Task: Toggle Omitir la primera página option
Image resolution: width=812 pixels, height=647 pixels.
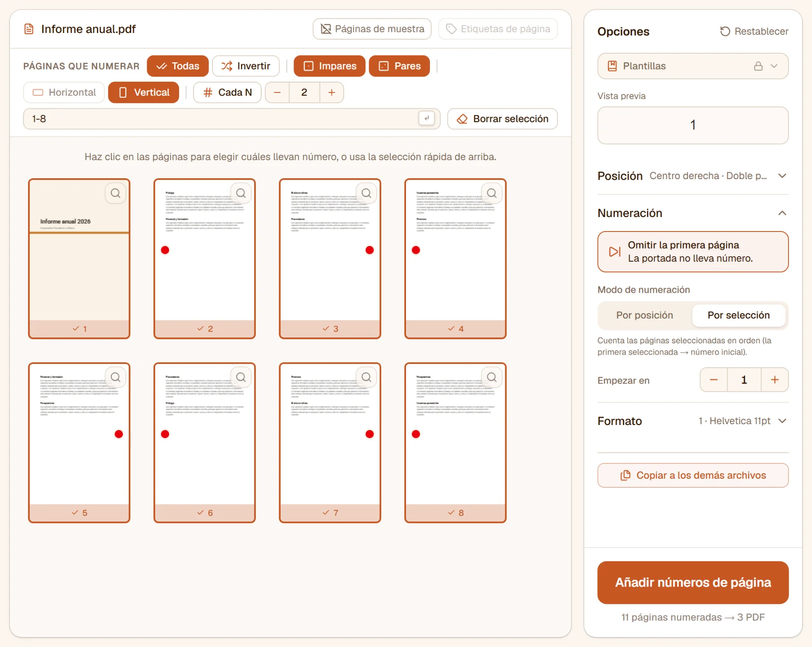Action: (x=693, y=252)
